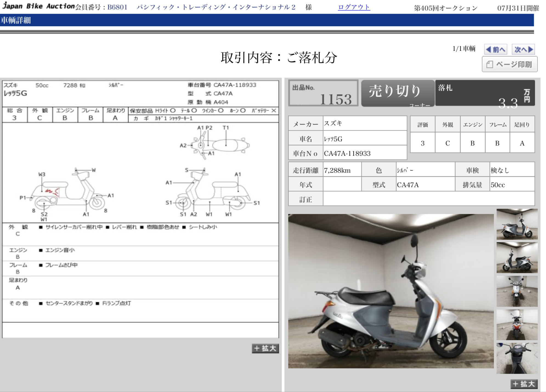Select overall rating 3 in 評価 column
Image resolution: width=546 pixels, height=392 pixels.
(423, 143)
